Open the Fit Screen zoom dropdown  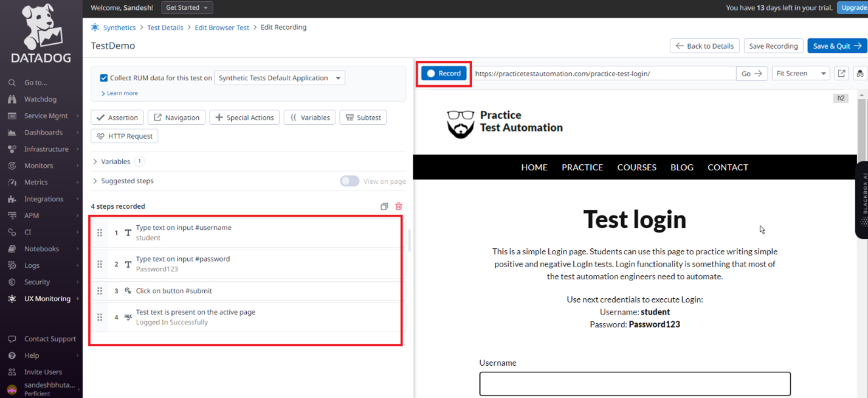click(x=801, y=73)
